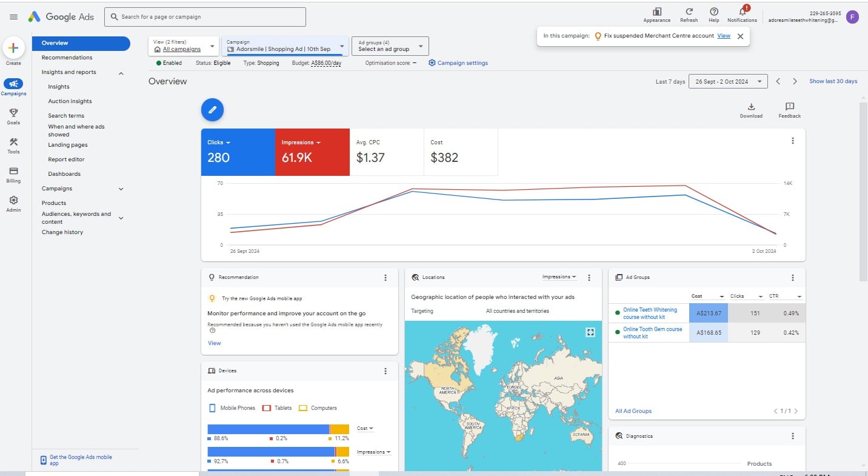Open the Appearance settings icon
The image size is (868, 476).
(x=656, y=12)
